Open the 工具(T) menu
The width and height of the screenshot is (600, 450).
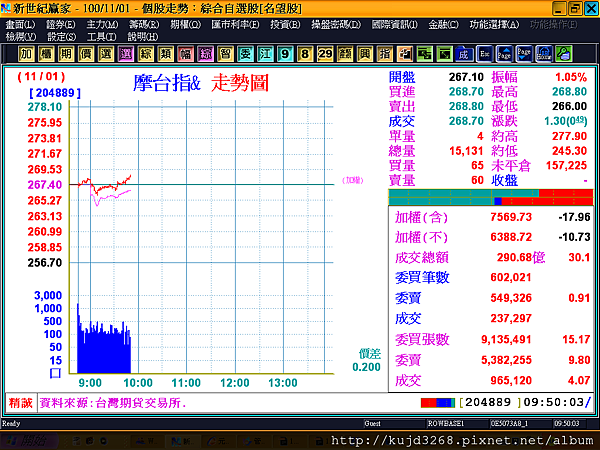pyautogui.click(x=101, y=37)
